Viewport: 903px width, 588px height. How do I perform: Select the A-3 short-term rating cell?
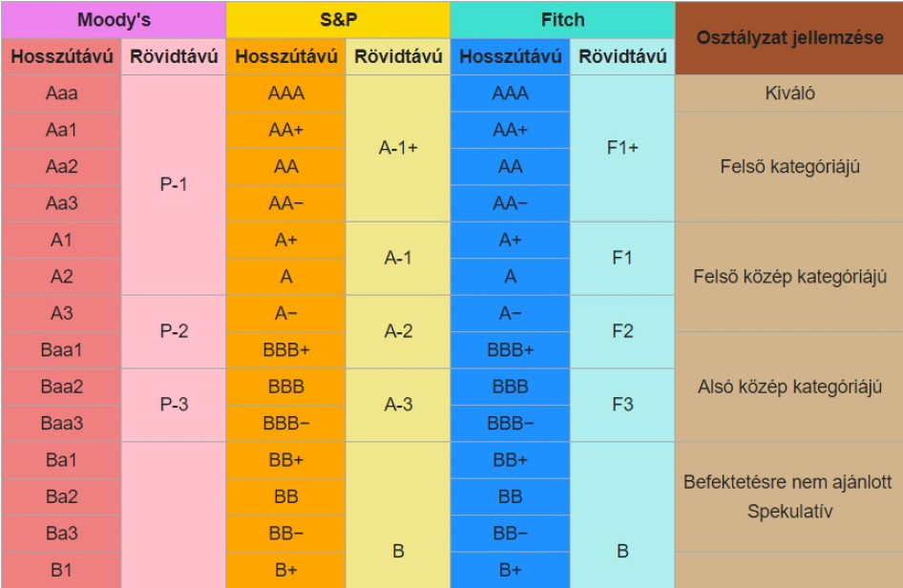[398, 405]
